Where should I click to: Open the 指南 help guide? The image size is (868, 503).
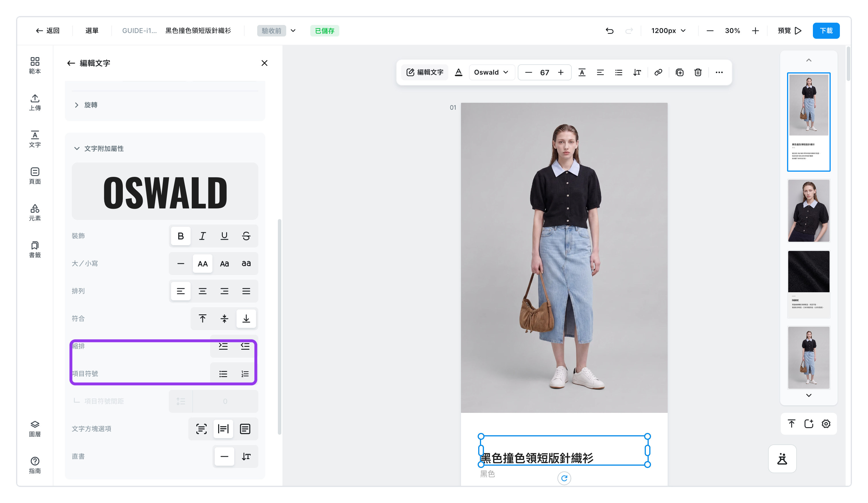35,465
